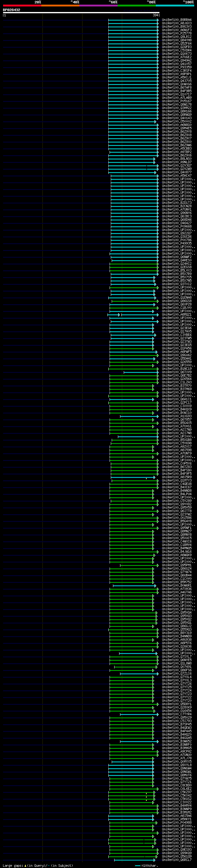This screenshot has width=197, height=868.
Task: Select label UniRef100_B6TAF8
Action: coord(176,88)
